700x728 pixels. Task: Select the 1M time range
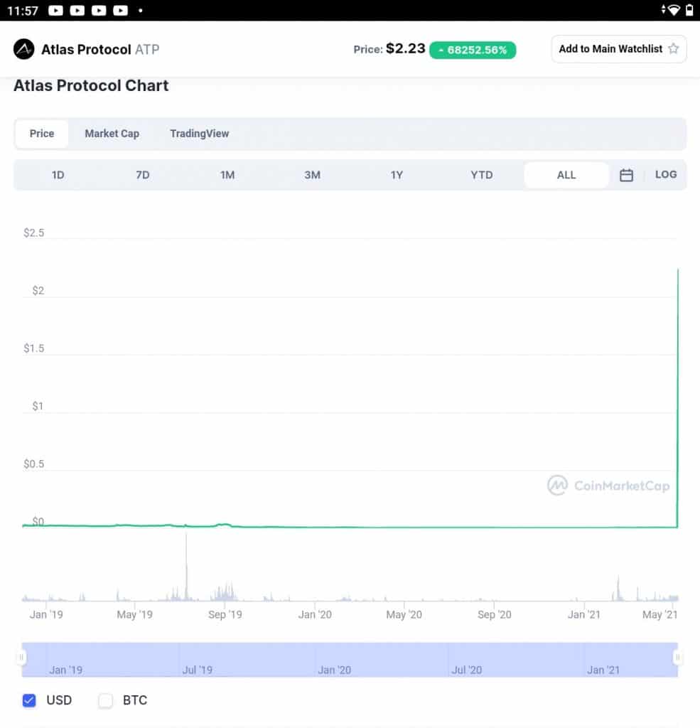pos(227,175)
